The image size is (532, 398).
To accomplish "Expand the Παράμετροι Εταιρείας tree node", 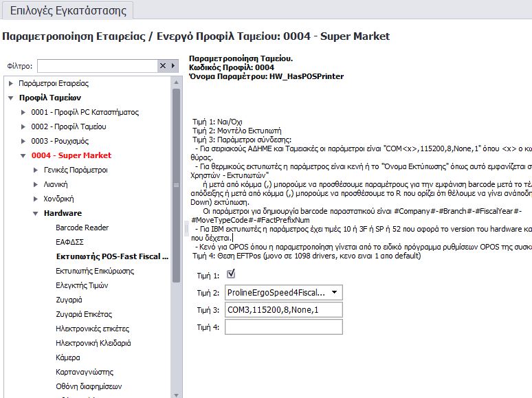I will (x=11, y=83).
